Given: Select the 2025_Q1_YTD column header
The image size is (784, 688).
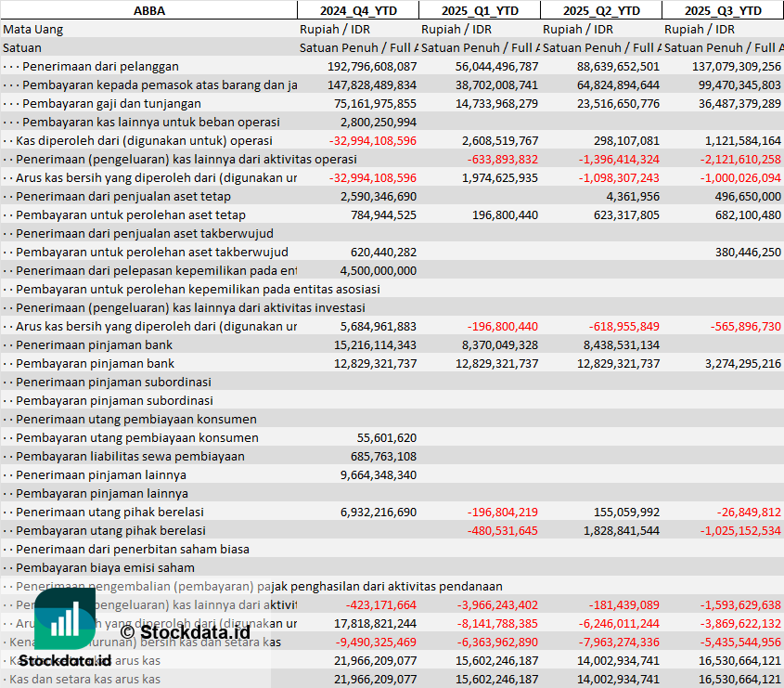Looking at the screenshot, I should tap(479, 10).
